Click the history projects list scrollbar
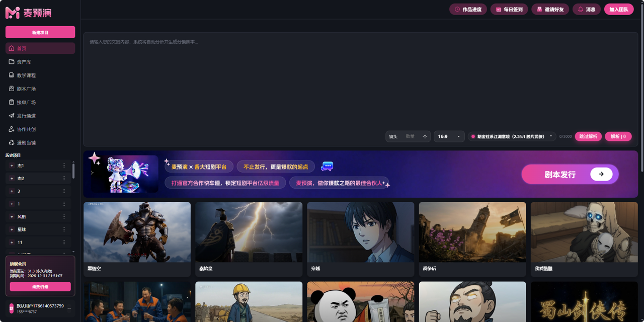Image resolution: width=644 pixels, height=322 pixels. (73, 170)
